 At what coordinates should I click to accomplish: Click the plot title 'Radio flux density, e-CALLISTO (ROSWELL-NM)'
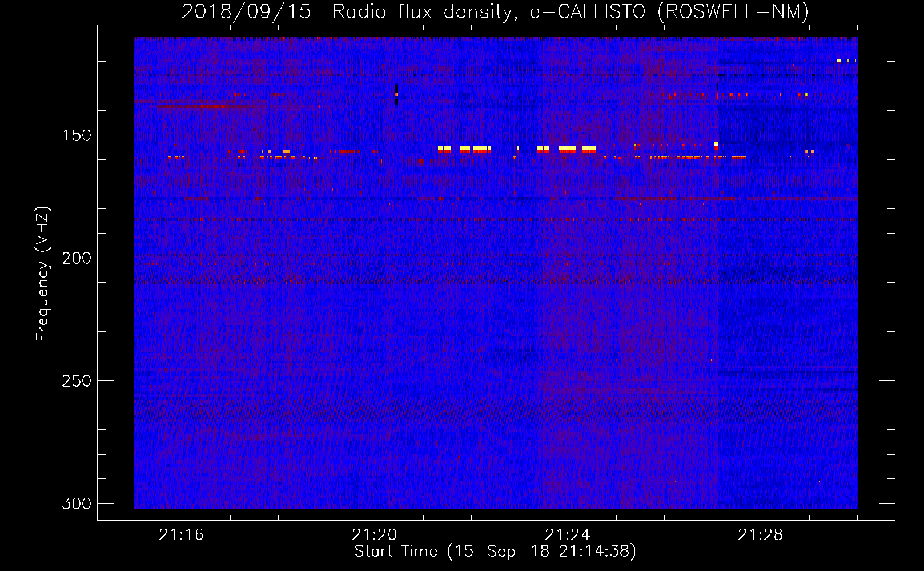pyautogui.click(x=571, y=12)
